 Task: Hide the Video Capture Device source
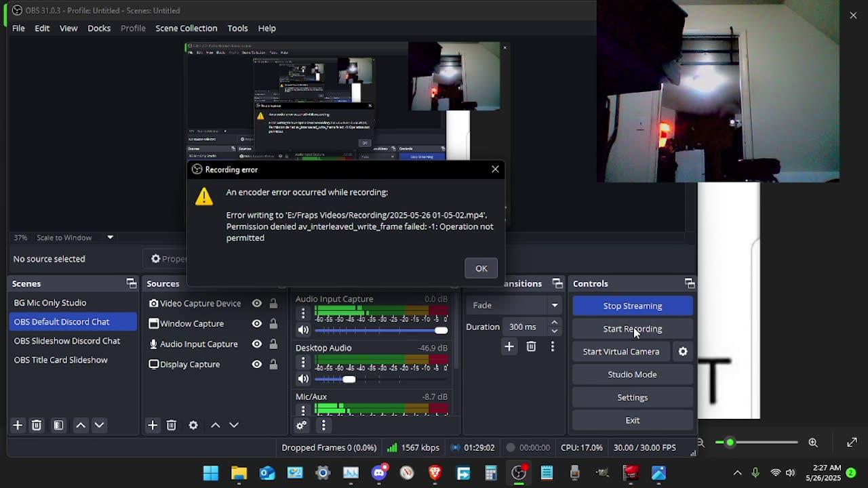point(257,304)
